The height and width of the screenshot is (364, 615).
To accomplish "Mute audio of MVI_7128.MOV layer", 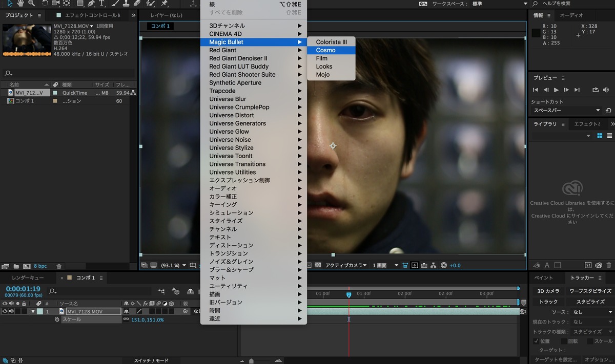I will pos(11,311).
